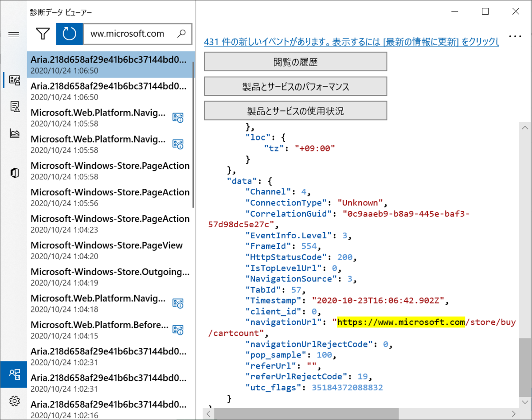The height and width of the screenshot is (420, 532).
Task: Select Store.PageAction event at 1:04:23
Action: 110,224
